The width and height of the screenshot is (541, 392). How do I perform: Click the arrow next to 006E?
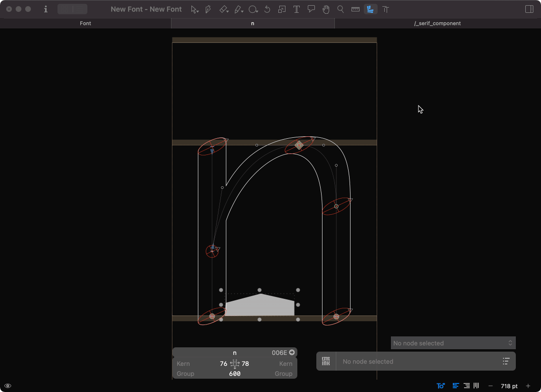point(292,353)
